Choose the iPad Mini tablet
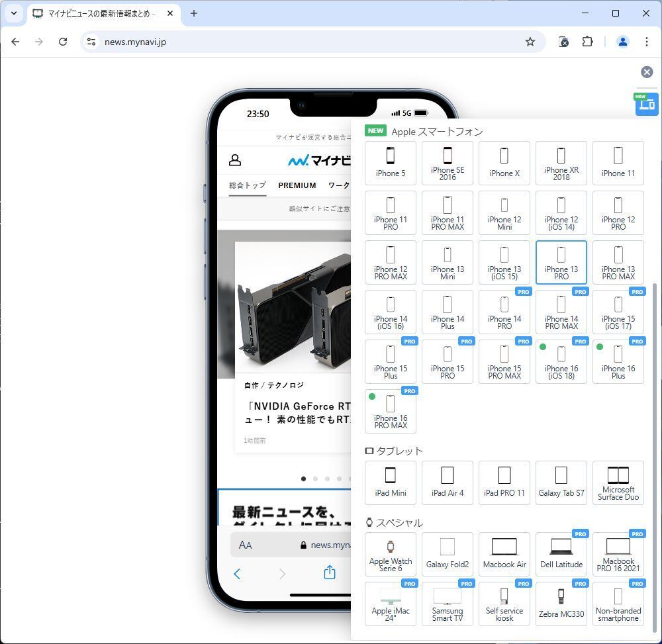Screen dimensions: 662x644 click(390, 483)
